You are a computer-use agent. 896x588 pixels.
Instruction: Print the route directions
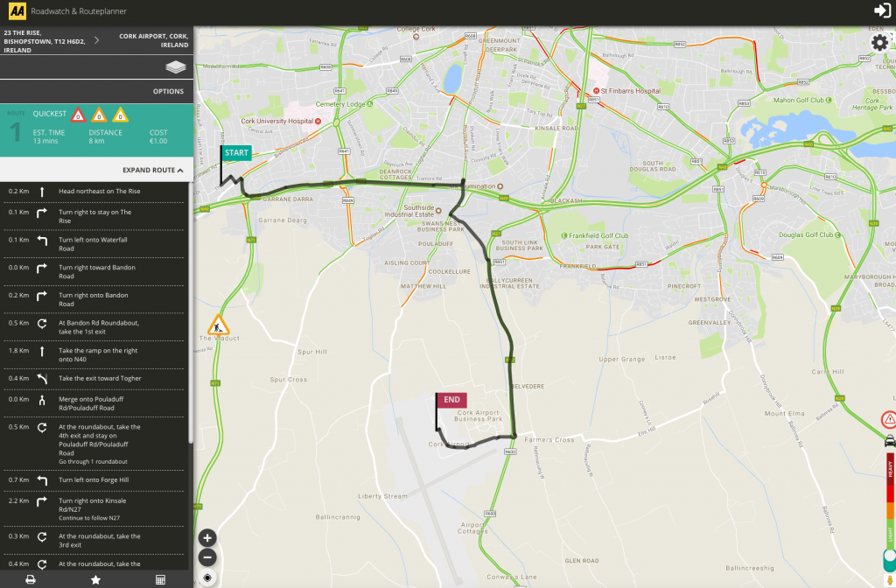(31, 579)
